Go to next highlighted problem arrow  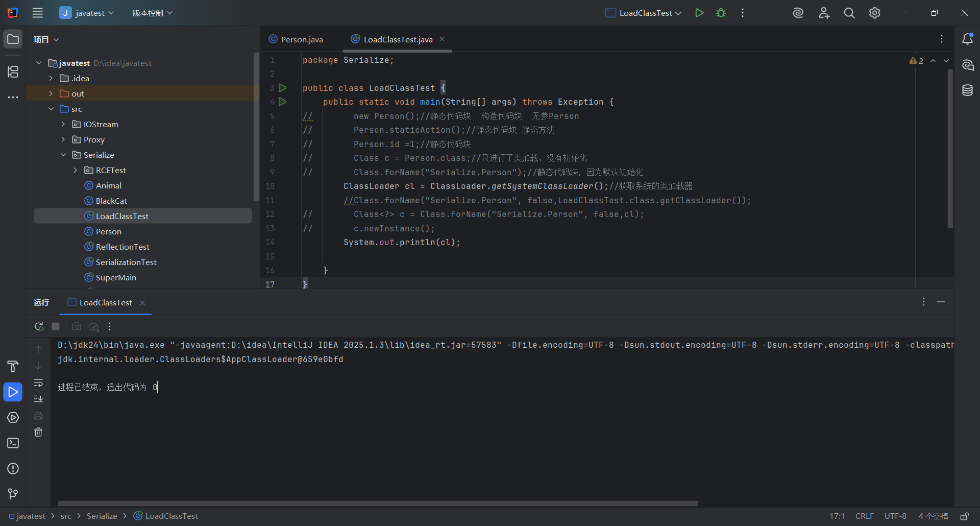[x=946, y=61]
